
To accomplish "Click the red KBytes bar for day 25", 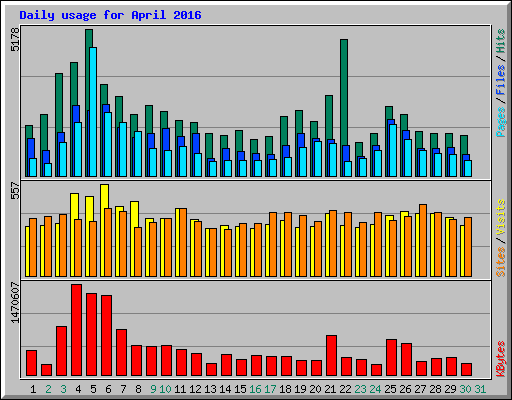I will (x=391, y=358).
